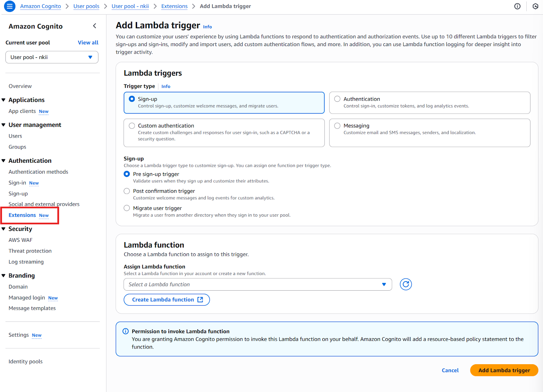Screen dimensions: 543x392
Task: Open User pools from the breadcrumb
Action: click(86, 6)
